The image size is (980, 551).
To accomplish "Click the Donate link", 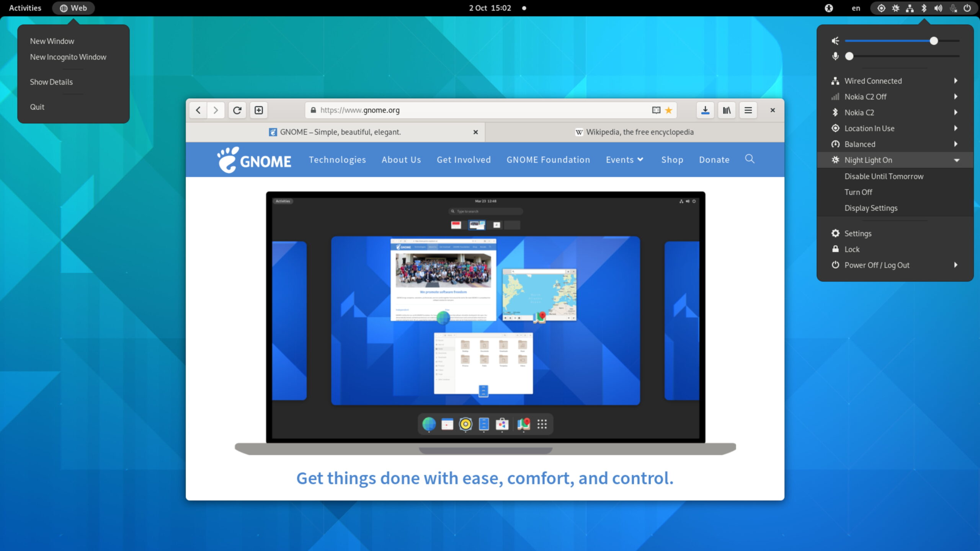I will (x=714, y=160).
